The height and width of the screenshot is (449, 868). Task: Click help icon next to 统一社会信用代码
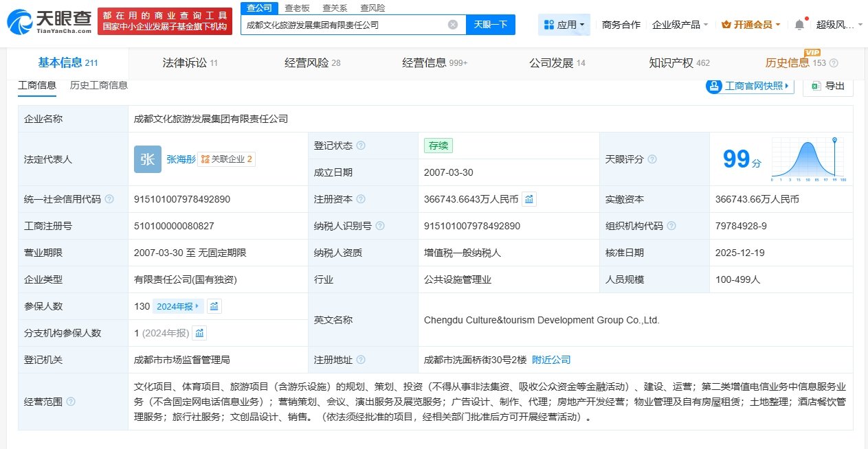point(109,199)
